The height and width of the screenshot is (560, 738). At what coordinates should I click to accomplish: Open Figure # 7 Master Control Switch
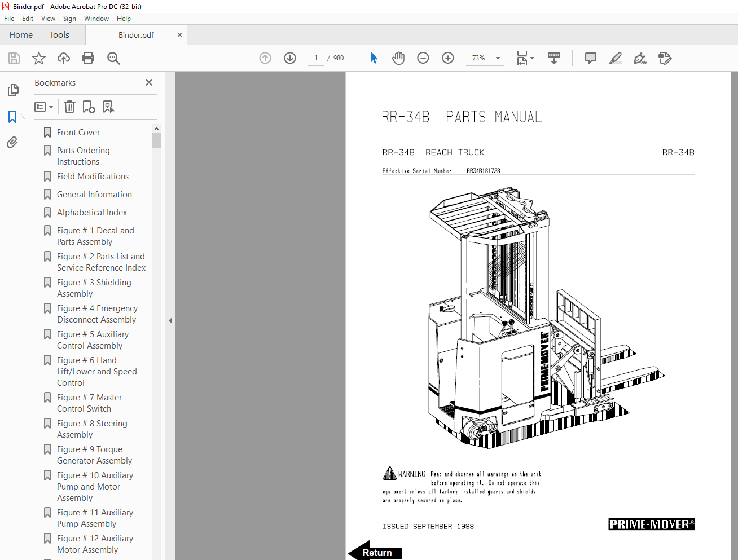pyautogui.click(x=89, y=403)
